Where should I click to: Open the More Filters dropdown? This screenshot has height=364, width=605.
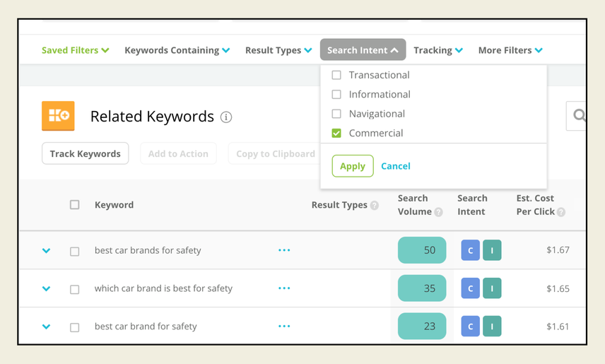510,50
